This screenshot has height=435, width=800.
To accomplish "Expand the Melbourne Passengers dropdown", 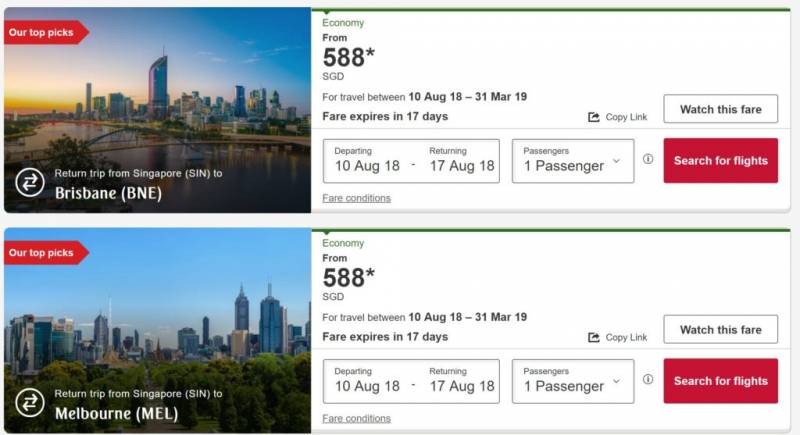I will coord(573,381).
